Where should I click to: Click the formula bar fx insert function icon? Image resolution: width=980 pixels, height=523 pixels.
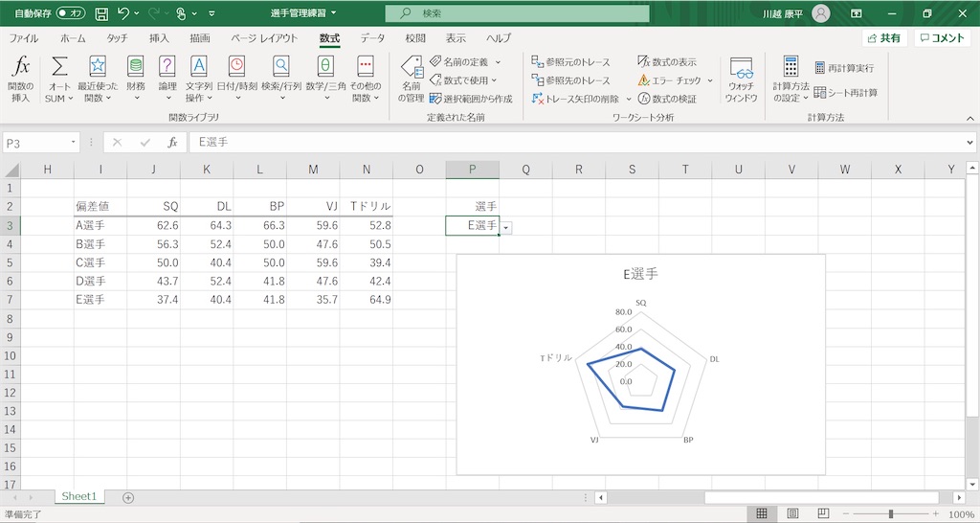click(x=172, y=143)
